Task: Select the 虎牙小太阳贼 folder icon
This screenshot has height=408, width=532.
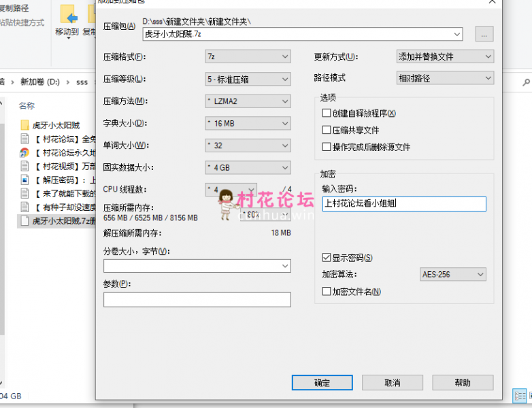Action: tap(24, 124)
